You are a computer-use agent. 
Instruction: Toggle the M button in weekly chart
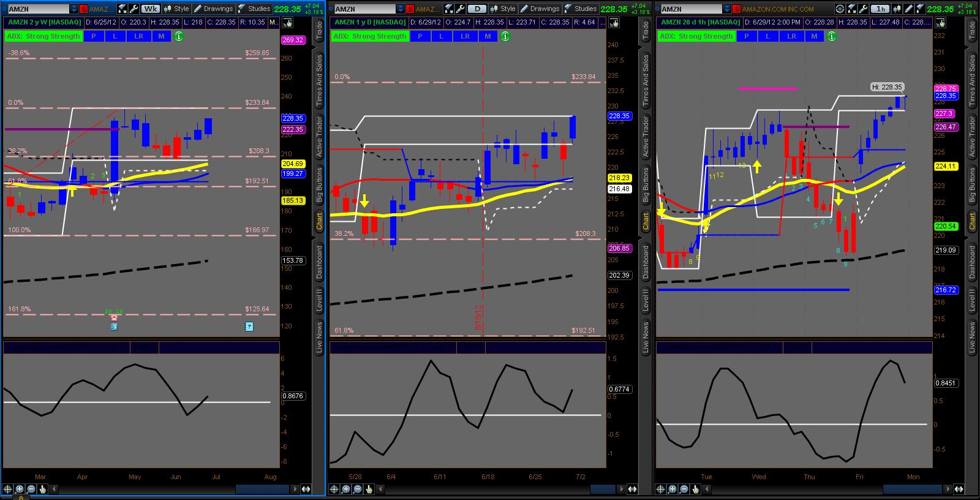(x=161, y=36)
